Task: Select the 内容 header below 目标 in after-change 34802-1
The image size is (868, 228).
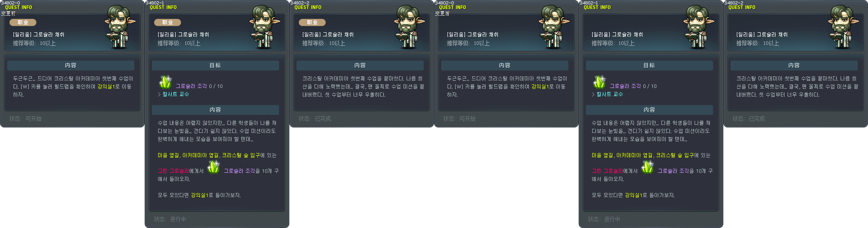Action: click(x=649, y=110)
